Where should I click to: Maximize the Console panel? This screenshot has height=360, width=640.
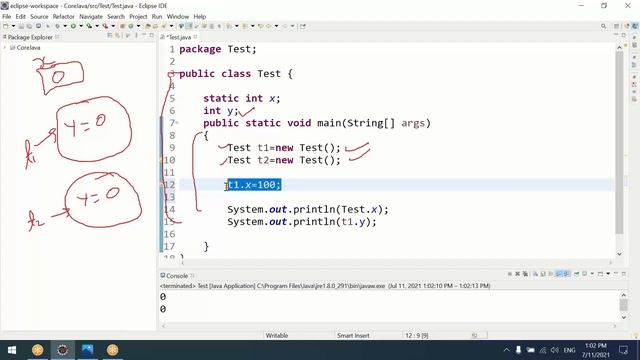point(624,274)
